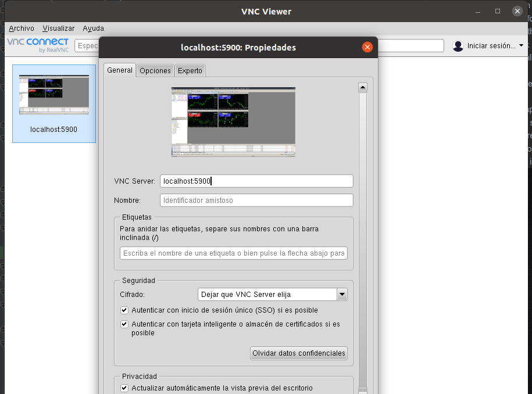This screenshot has height=394, width=532.
Task: Click the scroll-up arrow in Propiedades dialog
Action: click(363, 88)
